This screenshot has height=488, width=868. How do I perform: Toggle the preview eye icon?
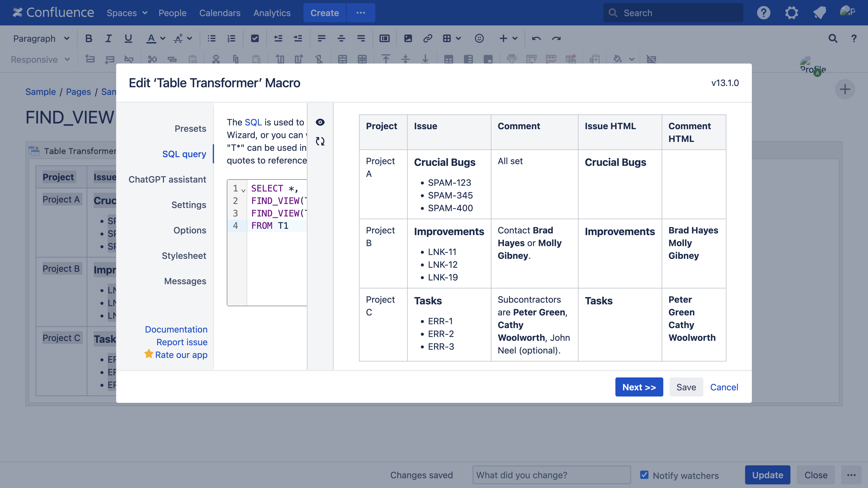320,122
